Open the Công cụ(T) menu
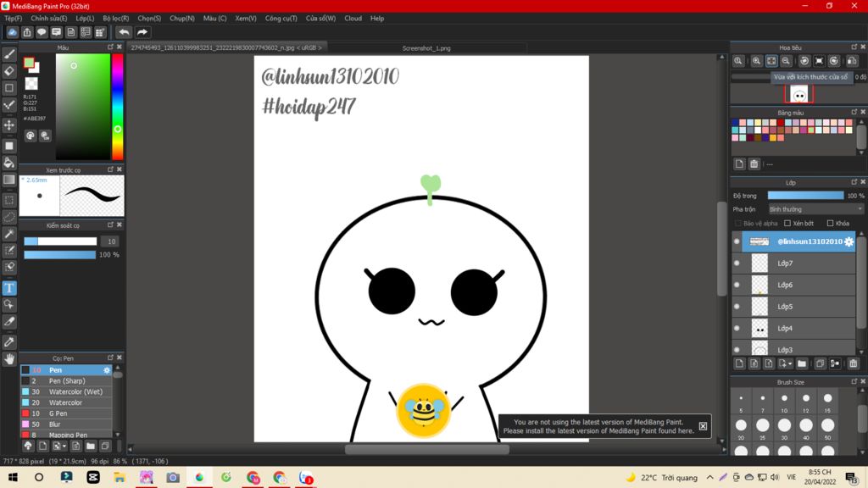This screenshot has height=488, width=868. (x=281, y=19)
